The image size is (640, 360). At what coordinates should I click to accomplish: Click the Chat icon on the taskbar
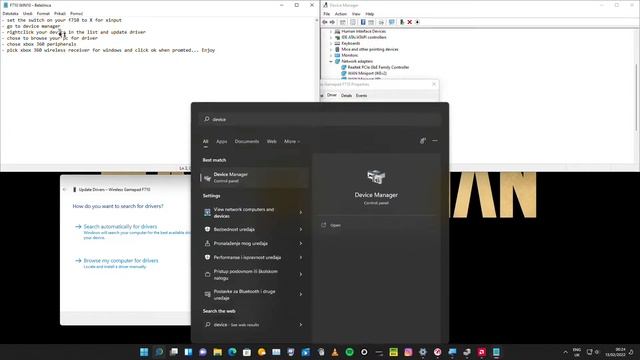tap(203, 352)
